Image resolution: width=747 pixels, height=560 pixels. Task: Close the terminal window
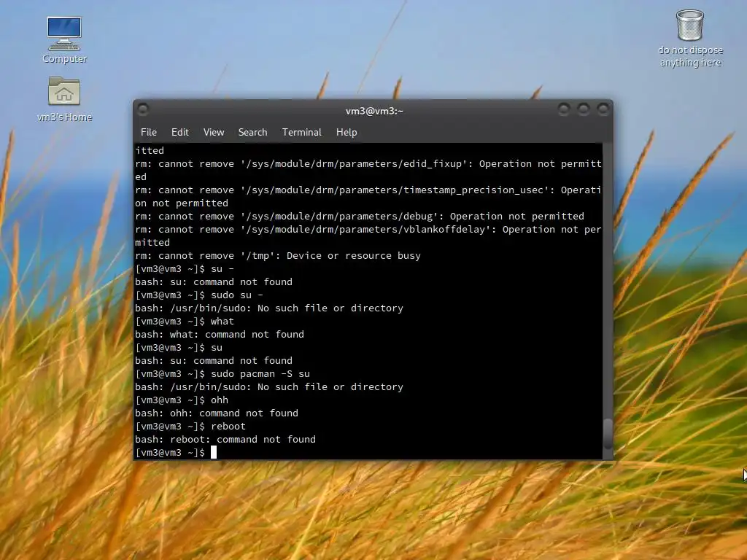click(603, 110)
